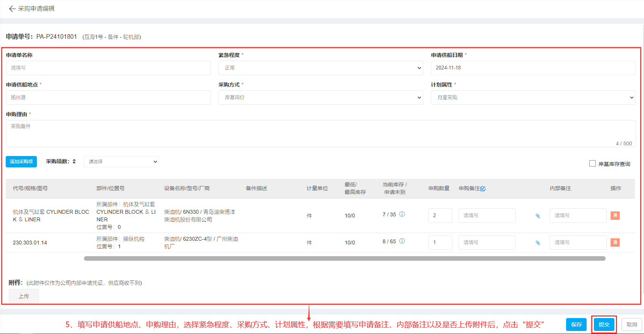
Task: Show stock info icon next to 7 / 35
Action: click(402, 214)
